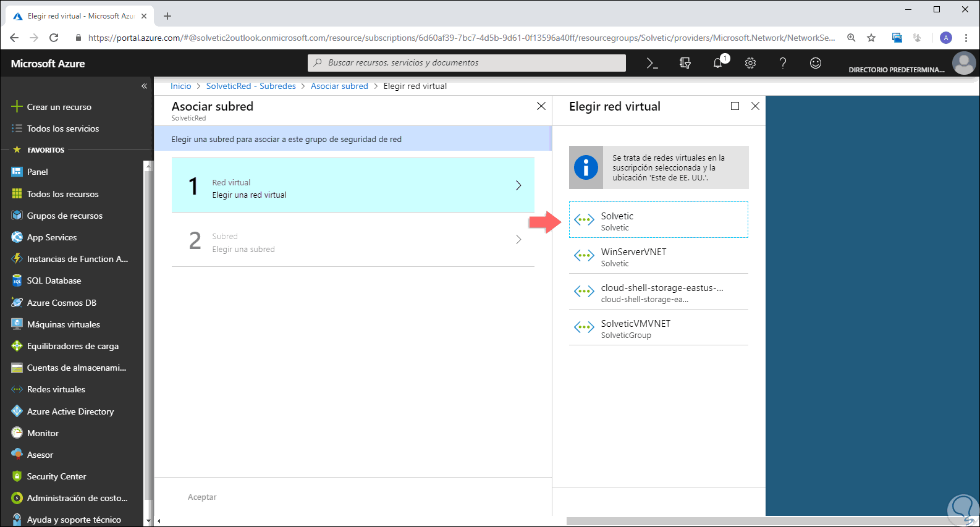980x527 pixels.
Task: Select the WinServerVNET virtual network
Action: click(658, 256)
